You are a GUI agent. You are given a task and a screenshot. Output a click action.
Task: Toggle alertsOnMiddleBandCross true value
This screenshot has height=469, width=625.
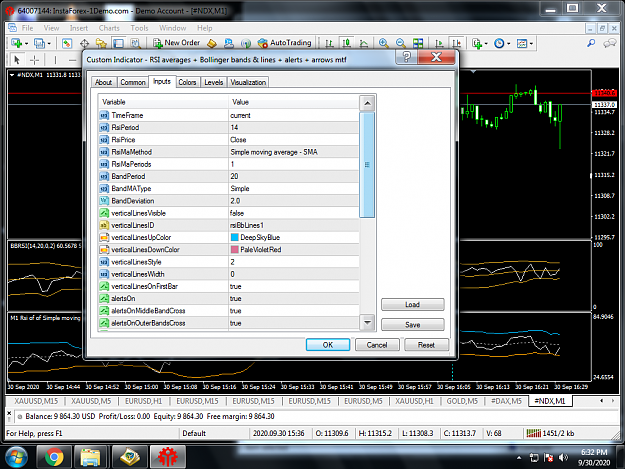point(293,311)
